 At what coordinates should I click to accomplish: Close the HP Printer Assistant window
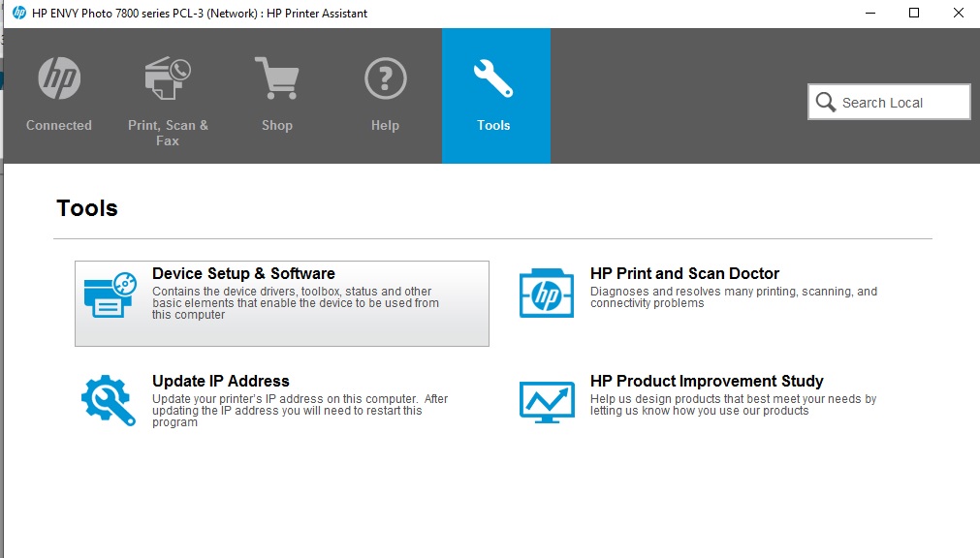(958, 14)
